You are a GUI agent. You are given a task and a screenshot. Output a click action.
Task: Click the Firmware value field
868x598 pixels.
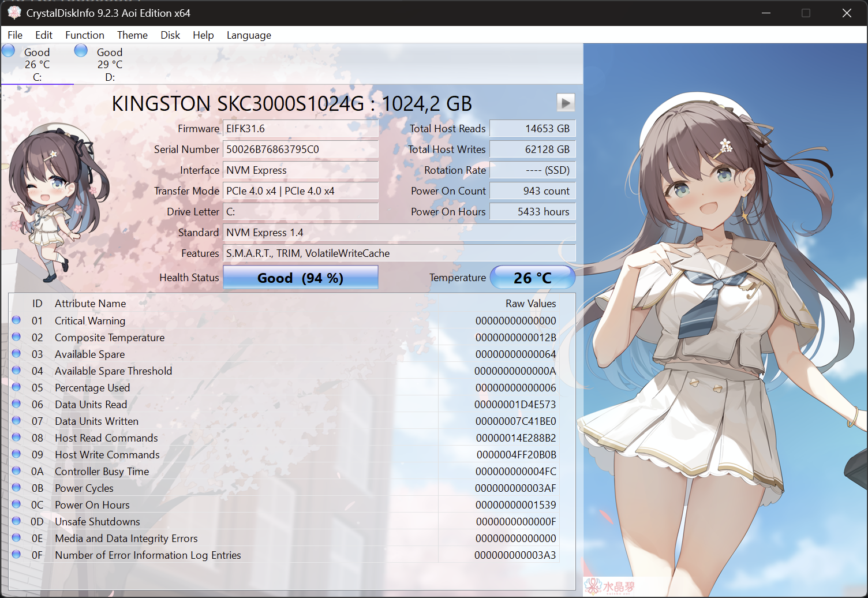300,129
